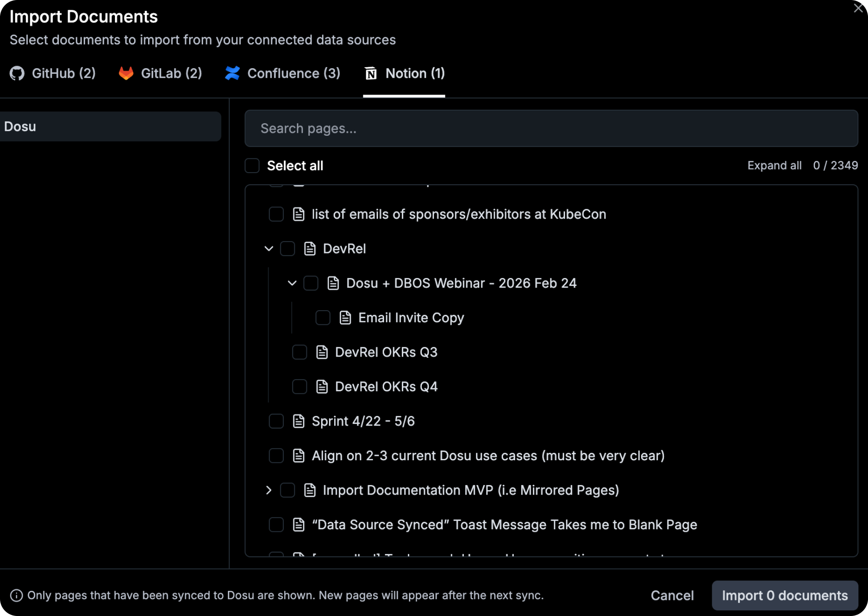Viewport: 868px width, 616px height.
Task: Check the DevRel OKRs Q3 checkbox
Action: tap(299, 352)
